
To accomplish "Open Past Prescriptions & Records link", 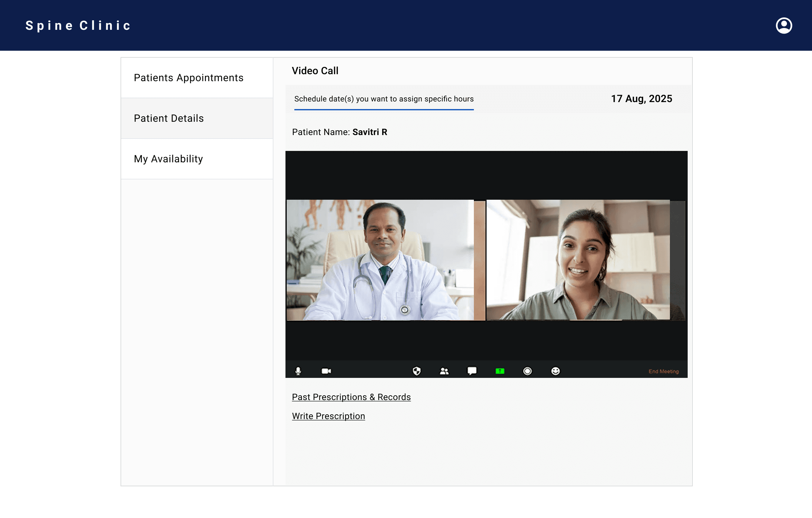I will [351, 397].
